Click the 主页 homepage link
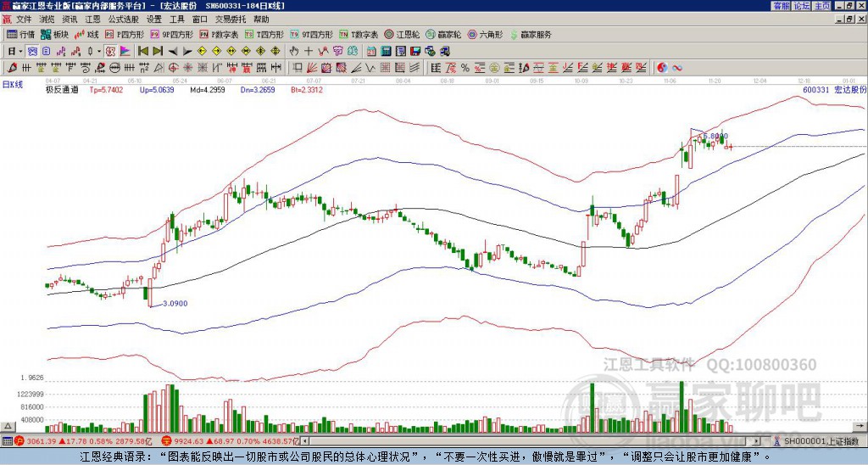The width and height of the screenshot is (868, 465). pos(822,6)
